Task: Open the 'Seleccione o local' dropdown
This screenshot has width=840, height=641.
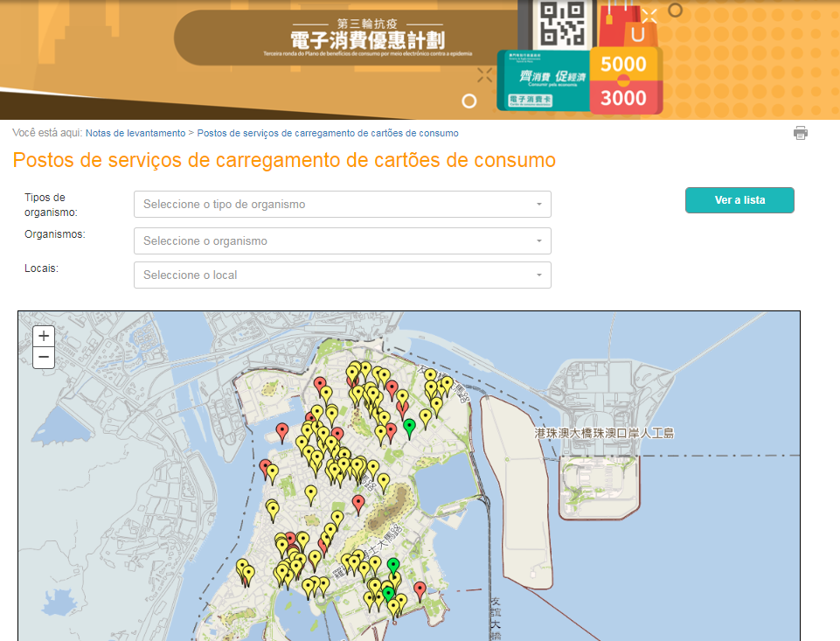Action: point(342,275)
